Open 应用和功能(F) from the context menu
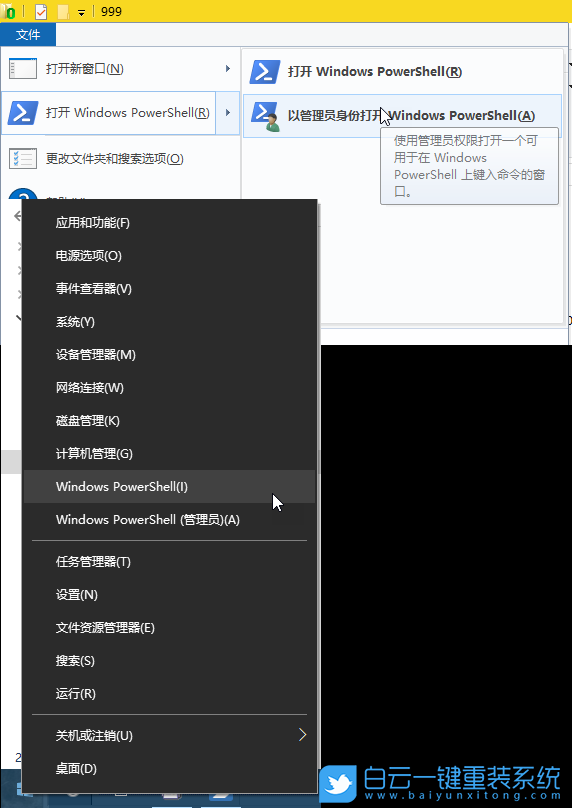 point(169,223)
